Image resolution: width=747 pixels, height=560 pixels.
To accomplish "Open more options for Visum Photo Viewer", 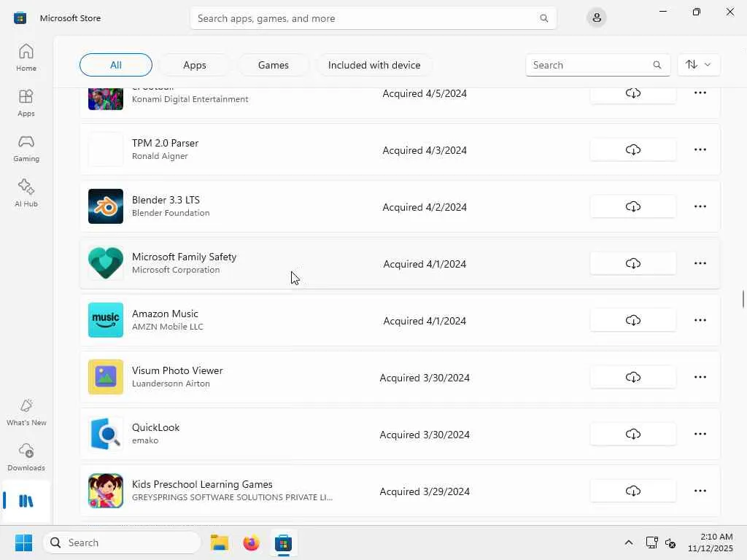I will coord(700,377).
